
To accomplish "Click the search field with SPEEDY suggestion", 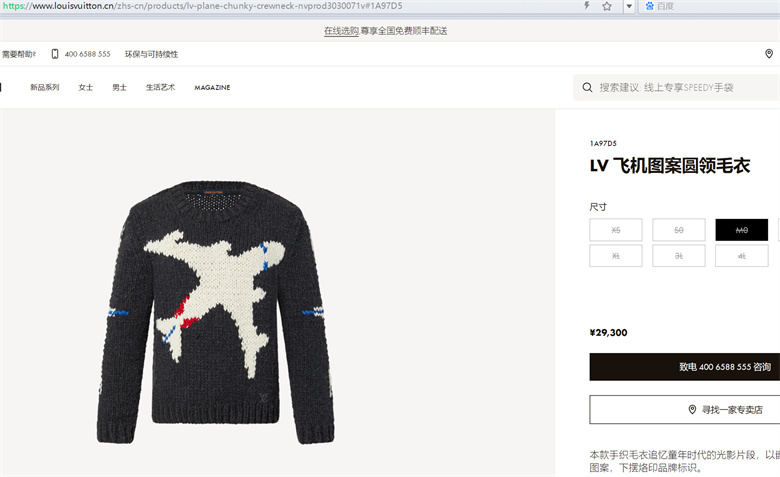I will (x=677, y=88).
